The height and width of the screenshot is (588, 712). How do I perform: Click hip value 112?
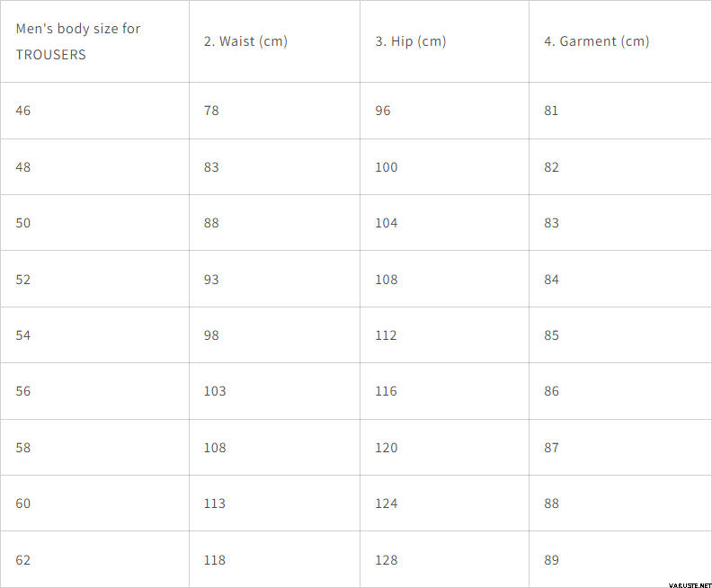pos(386,335)
